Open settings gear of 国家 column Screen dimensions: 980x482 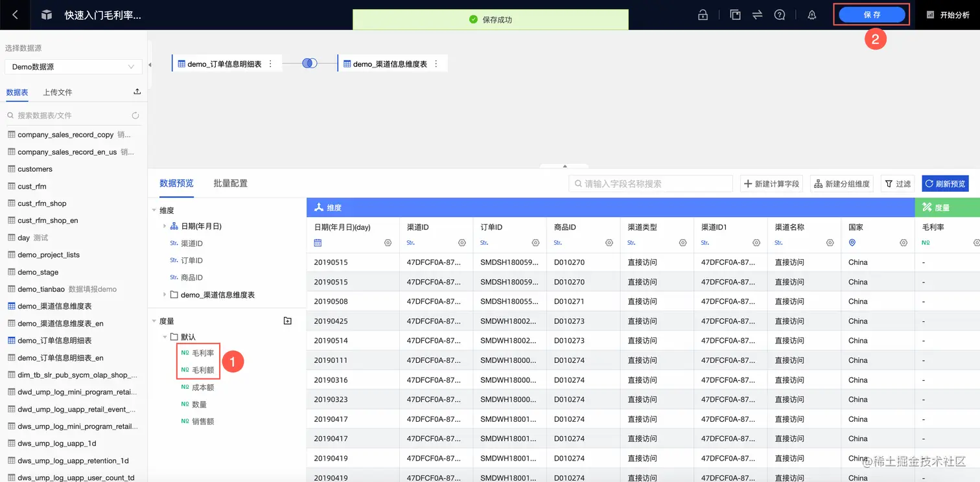(x=904, y=242)
